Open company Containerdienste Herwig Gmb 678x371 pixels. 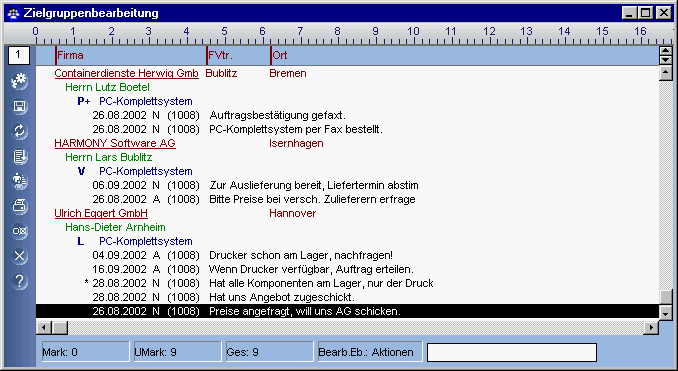(x=126, y=73)
